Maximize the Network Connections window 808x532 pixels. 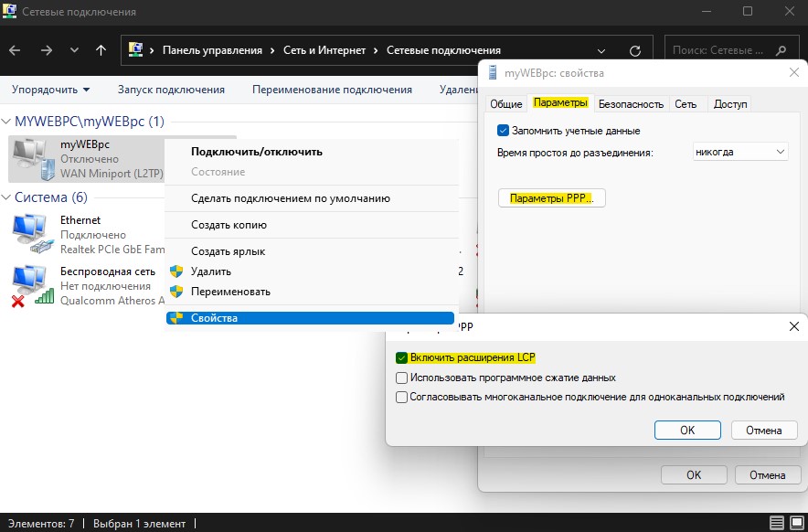(x=747, y=11)
